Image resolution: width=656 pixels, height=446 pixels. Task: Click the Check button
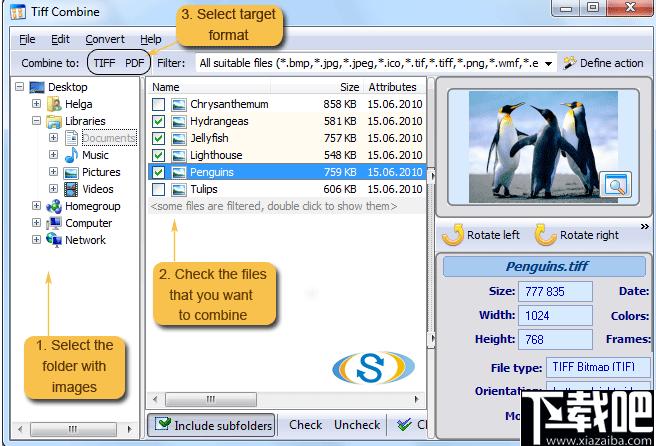pos(305,425)
